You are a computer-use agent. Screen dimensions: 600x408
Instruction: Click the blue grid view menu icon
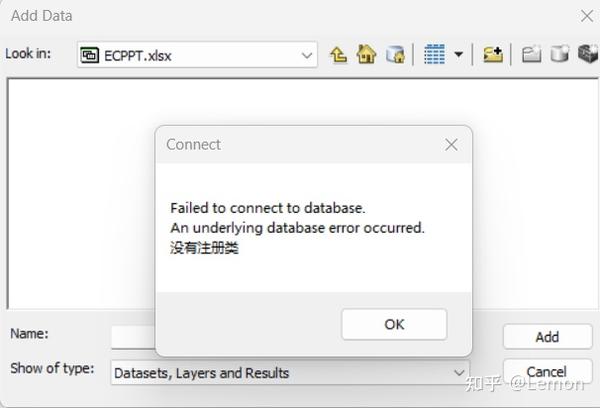pos(435,54)
